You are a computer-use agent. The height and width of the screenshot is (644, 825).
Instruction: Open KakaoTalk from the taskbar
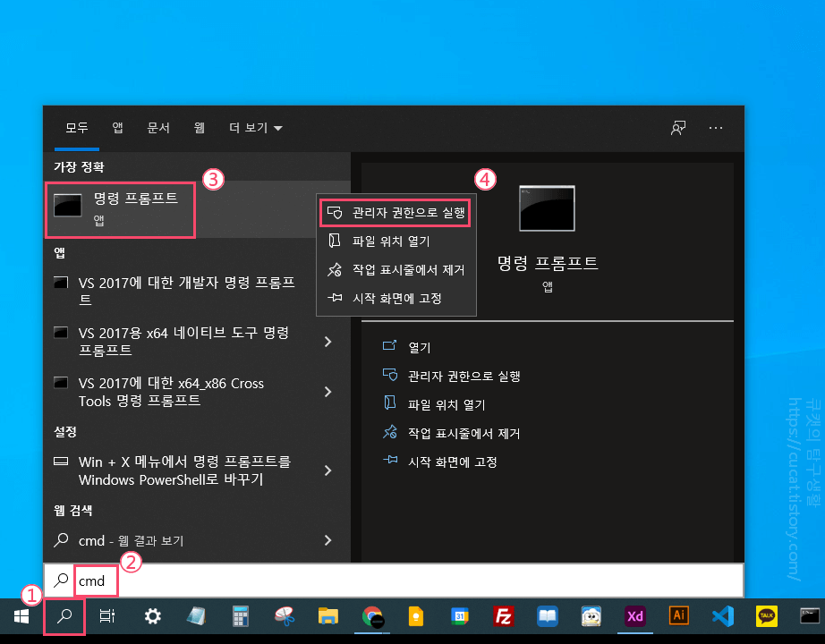coord(766,616)
